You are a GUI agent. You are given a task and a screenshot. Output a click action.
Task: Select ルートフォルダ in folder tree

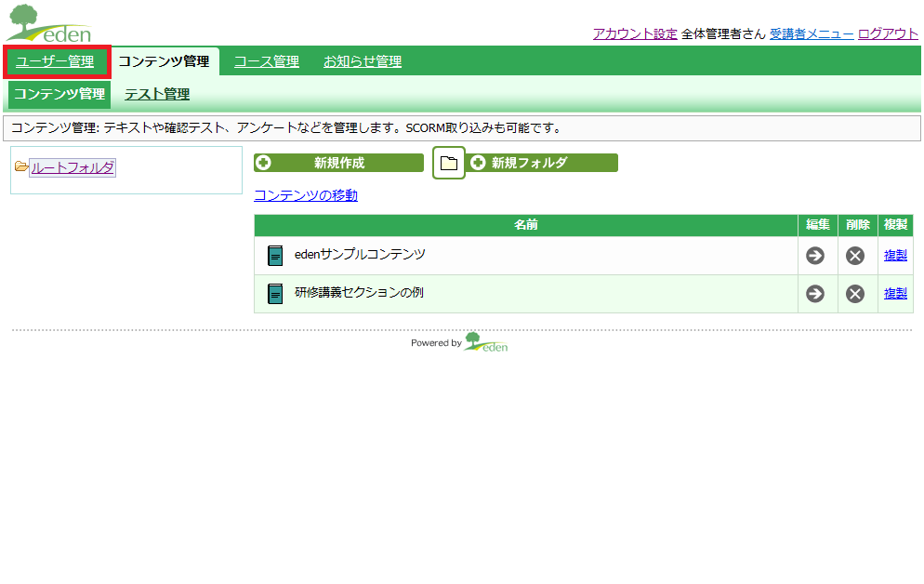(73, 167)
